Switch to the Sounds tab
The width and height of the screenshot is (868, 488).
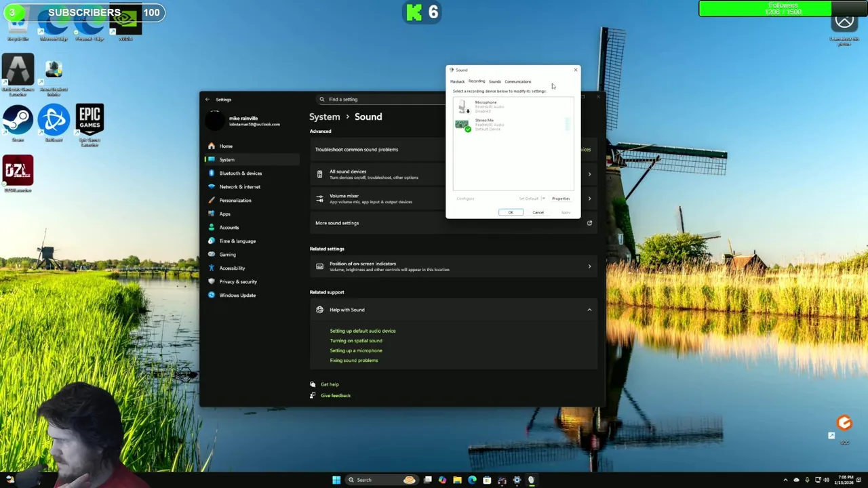pos(495,81)
